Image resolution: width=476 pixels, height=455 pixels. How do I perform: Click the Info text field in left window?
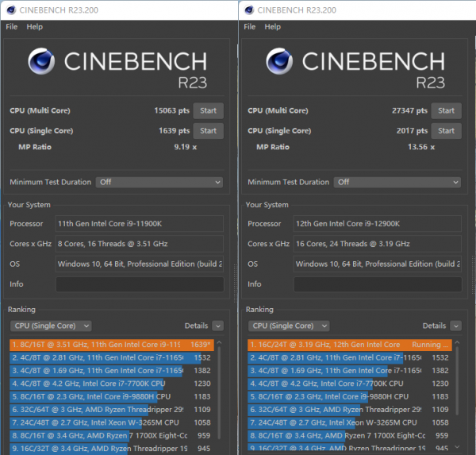coord(140,284)
